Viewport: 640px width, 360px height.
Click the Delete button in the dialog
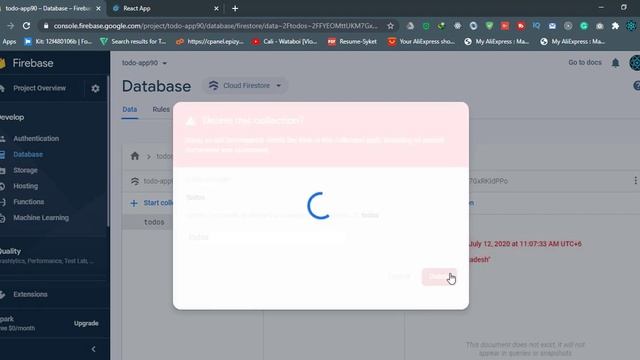point(439,277)
